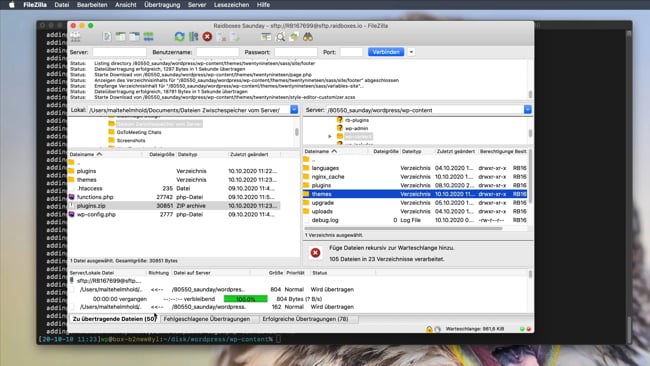Switch to Erfolgreiche Übertragungen tab
Screen dimensions: 650x366
pyautogui.click(x=305, y=319)
